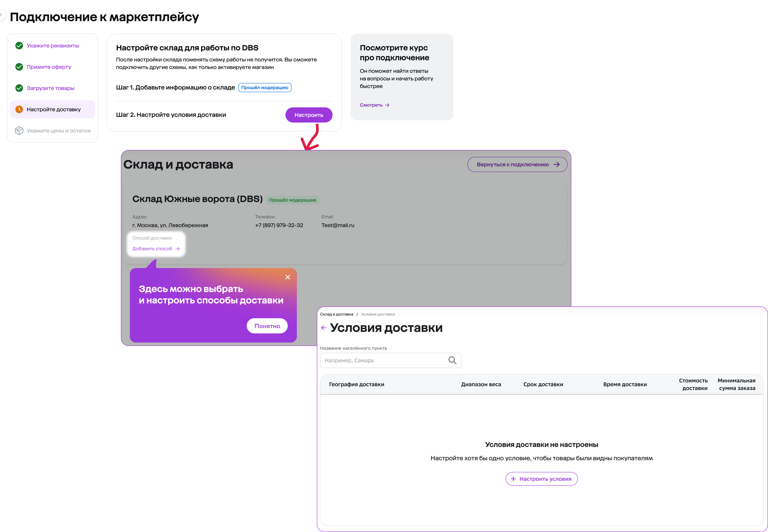Go back with arrow near Условия доставки
This screenshot has height=532, width=768.
coord(324,328)
